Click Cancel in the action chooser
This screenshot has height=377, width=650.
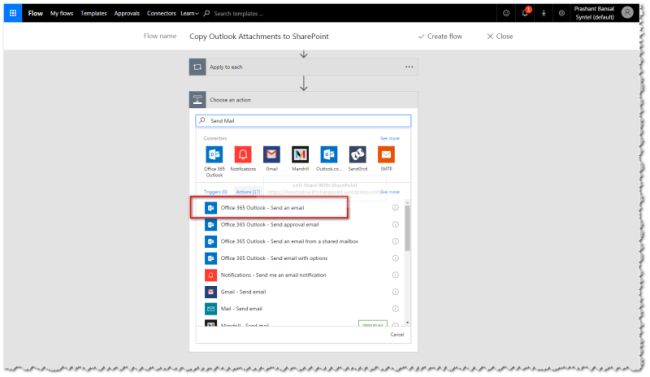point(397,334)
